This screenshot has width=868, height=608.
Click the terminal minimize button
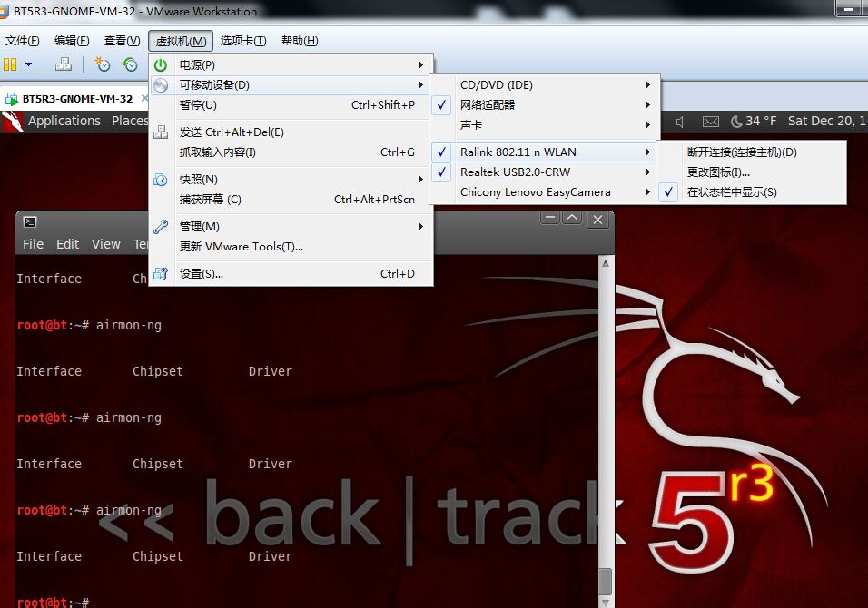[550, 218]
